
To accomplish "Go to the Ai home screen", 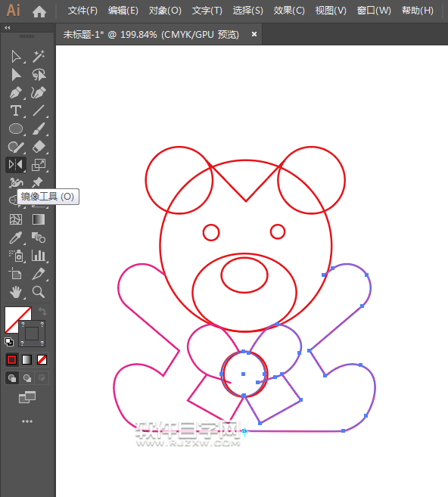I will [x=39, y=11].
